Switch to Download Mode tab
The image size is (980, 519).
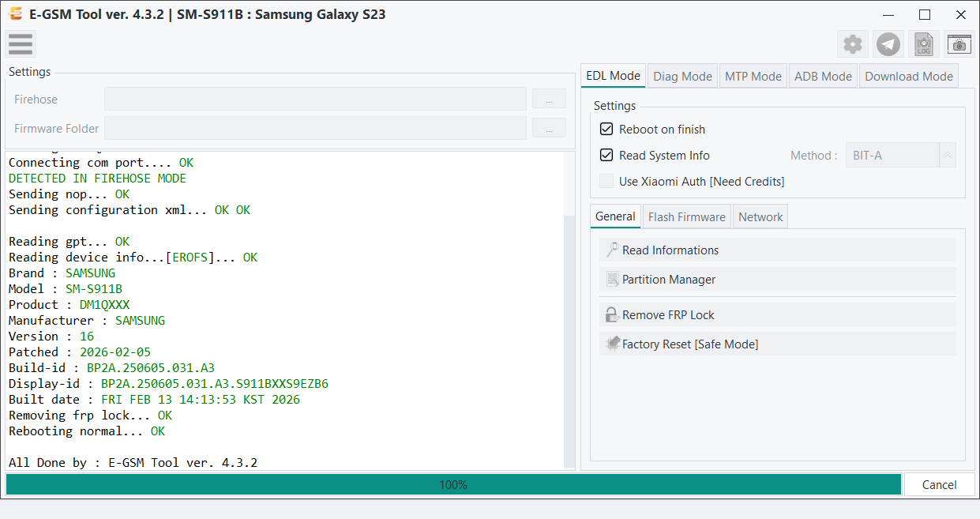point(909,76)
